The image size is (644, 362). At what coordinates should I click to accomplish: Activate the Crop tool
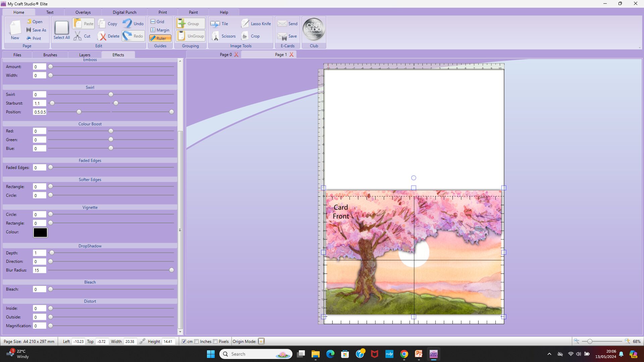click(251, 36)
